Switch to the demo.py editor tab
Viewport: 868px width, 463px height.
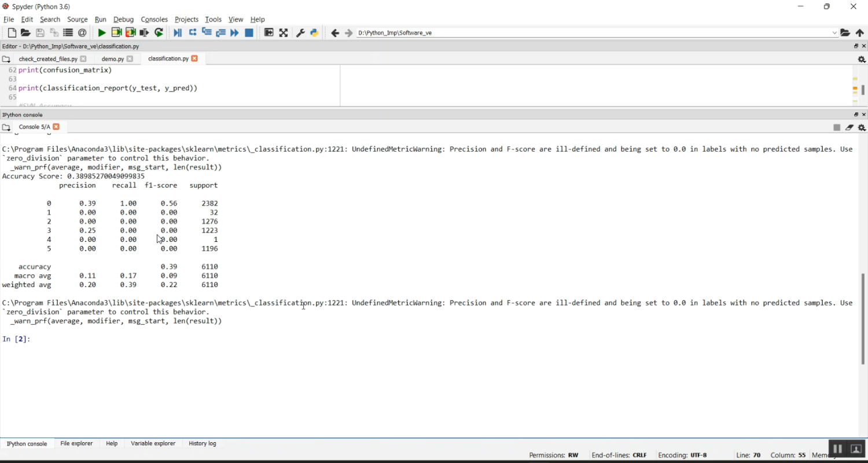click(112, 59)
